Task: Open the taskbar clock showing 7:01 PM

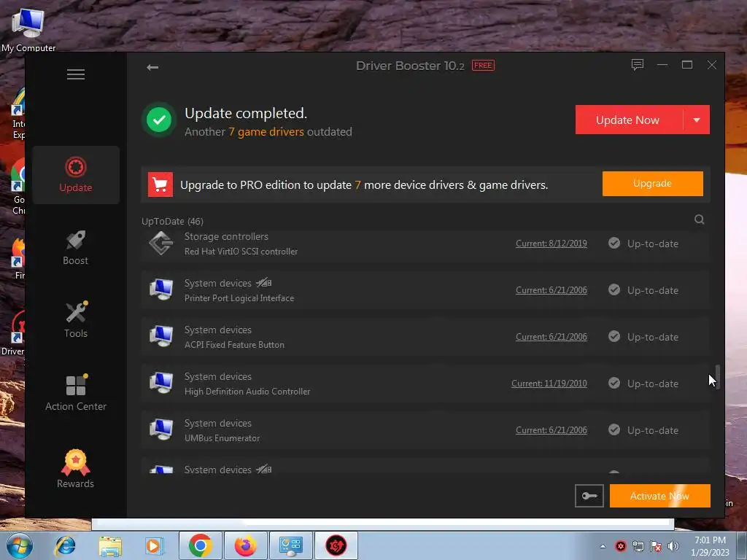Action: [x=711, y=546]
